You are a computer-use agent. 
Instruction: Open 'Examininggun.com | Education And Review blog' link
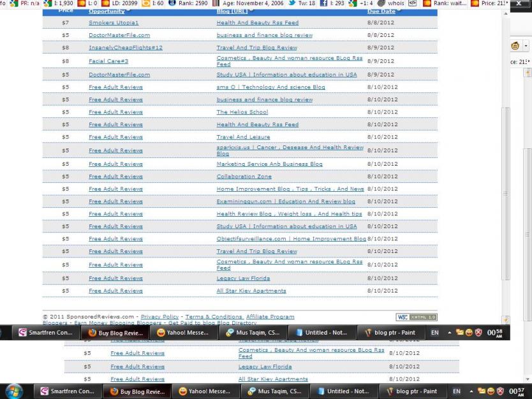click(x=286, y=201)
